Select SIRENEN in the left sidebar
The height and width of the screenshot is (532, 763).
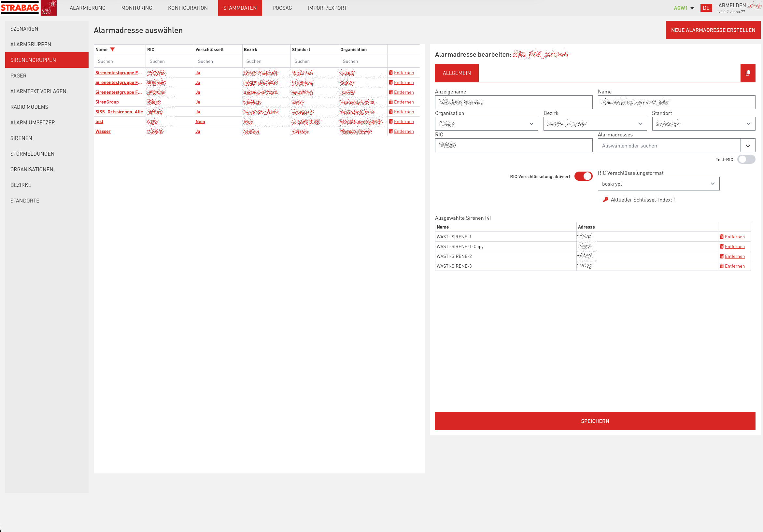point(21,138)
